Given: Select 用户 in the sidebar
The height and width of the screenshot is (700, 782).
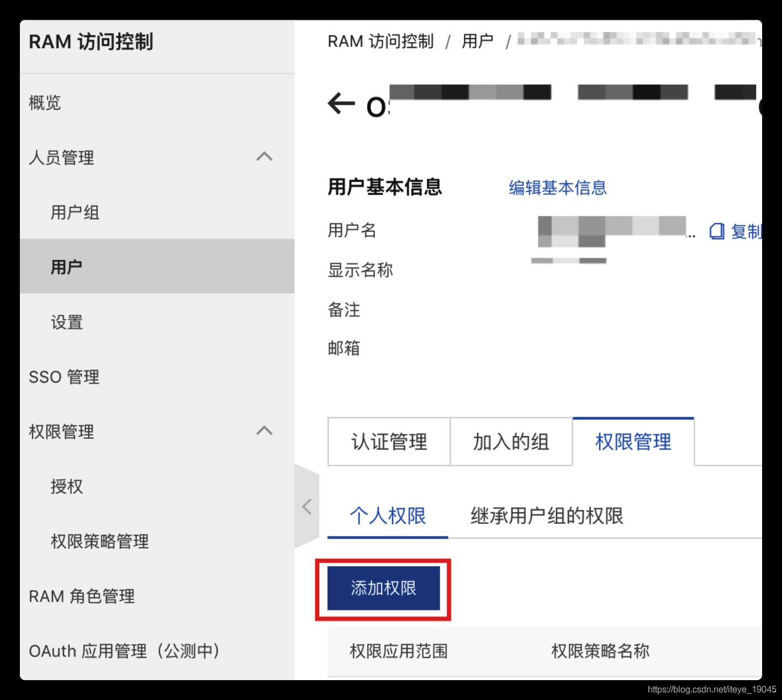Looking at the screenshot, I should pos(66,267).
